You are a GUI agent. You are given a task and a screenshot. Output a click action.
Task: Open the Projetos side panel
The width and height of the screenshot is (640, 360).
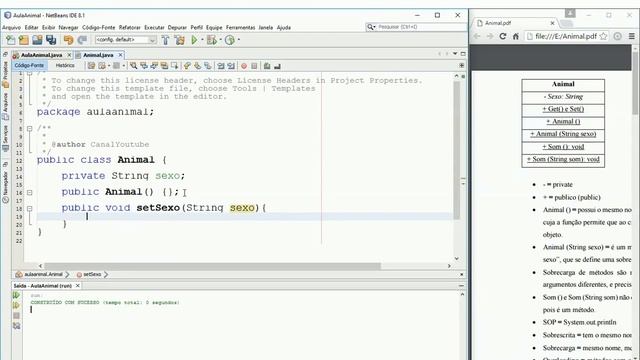pyautogui.click(x=5, y=74)
